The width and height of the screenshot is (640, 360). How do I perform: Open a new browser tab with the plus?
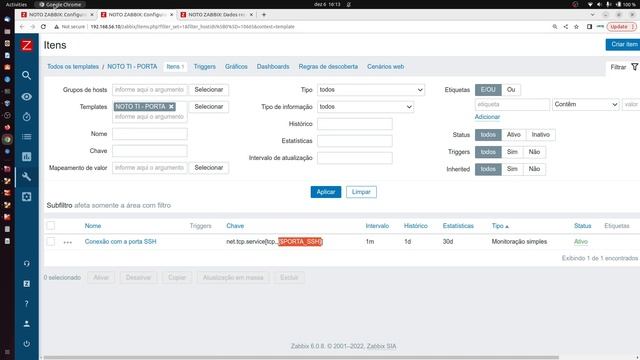click(264, 15)
